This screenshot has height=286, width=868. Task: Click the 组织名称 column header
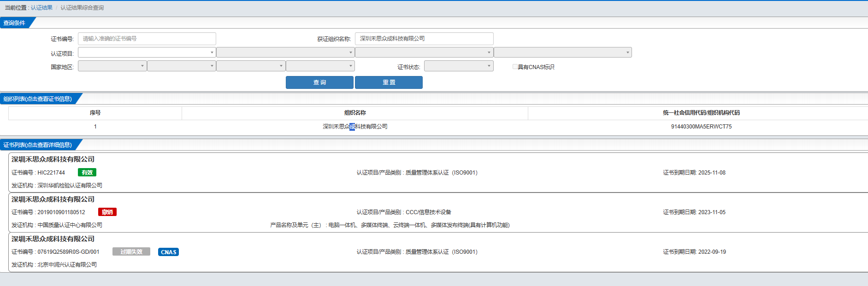click(355, 113)
